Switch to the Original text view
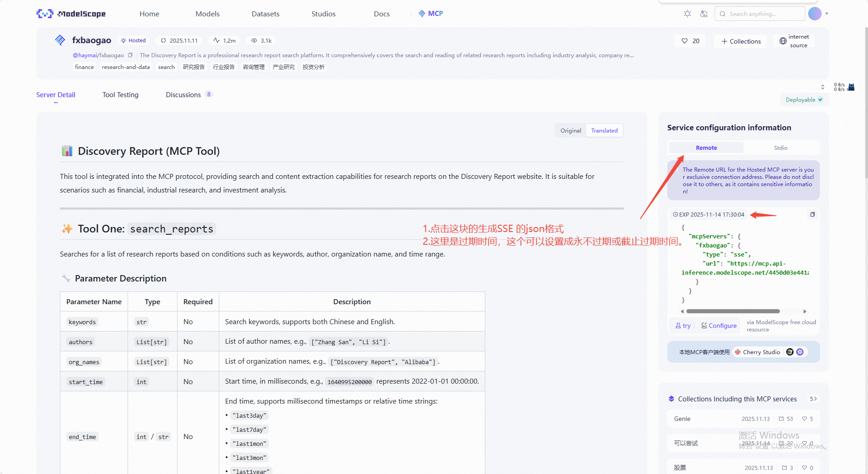Image resolution: width=868 pixels, height=474 pixels. tap(571, 130)
